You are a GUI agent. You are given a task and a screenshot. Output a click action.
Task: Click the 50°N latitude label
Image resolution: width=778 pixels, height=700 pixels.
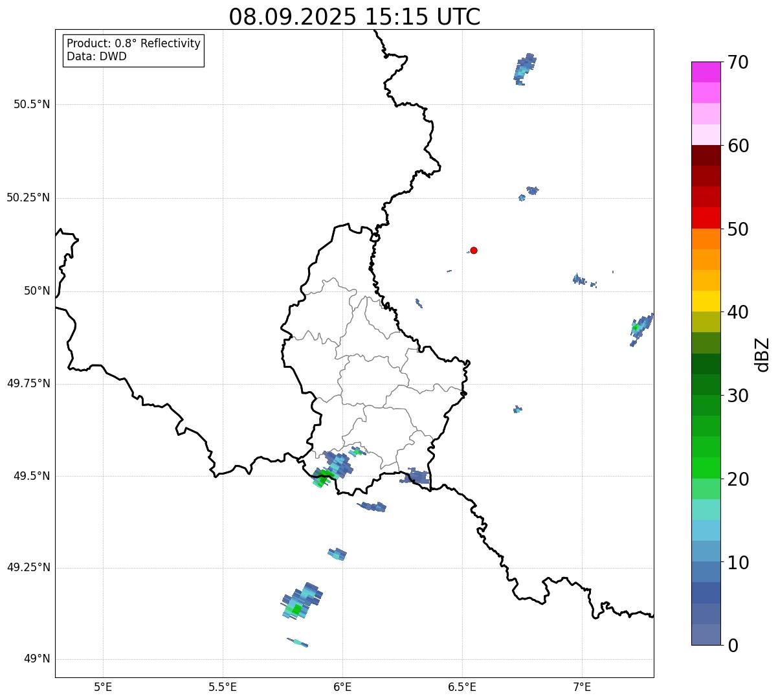(x=37, y=291)
